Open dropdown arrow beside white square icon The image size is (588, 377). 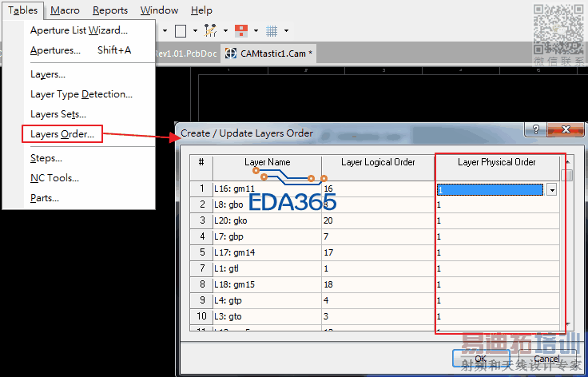click(x=195, y=30)
